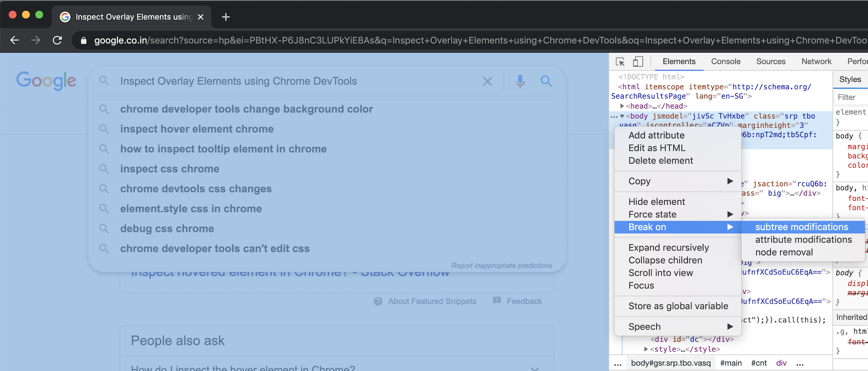The width and height of the screenshot is (868, 371).
Task: Toggle the device toolbar icon
Action: point(638,62)
